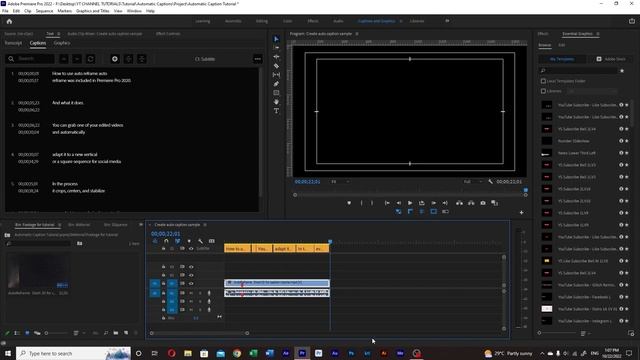The image size is (640, 360).
Task: Toggle the Local Templates Folder checkbox
Action: [543, 81]
